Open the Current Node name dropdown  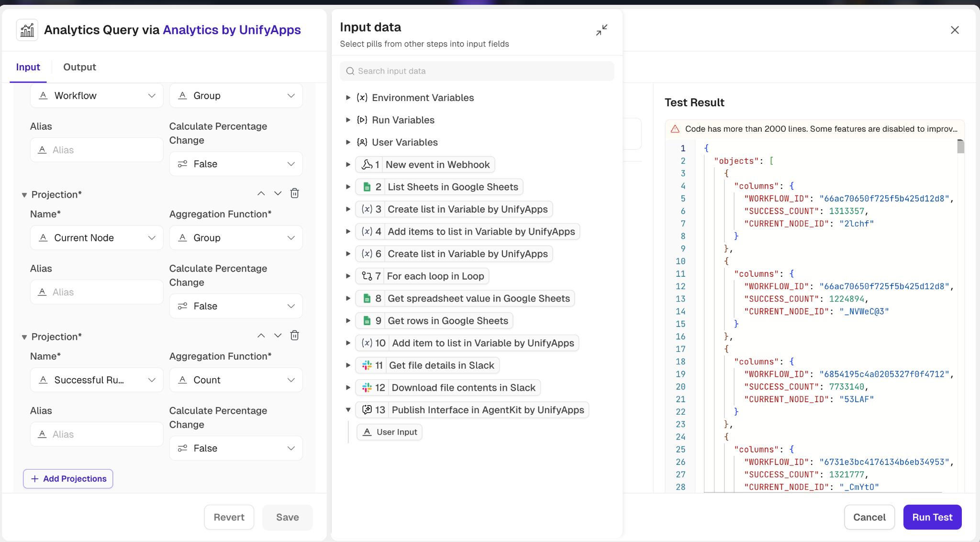point(97,237)
